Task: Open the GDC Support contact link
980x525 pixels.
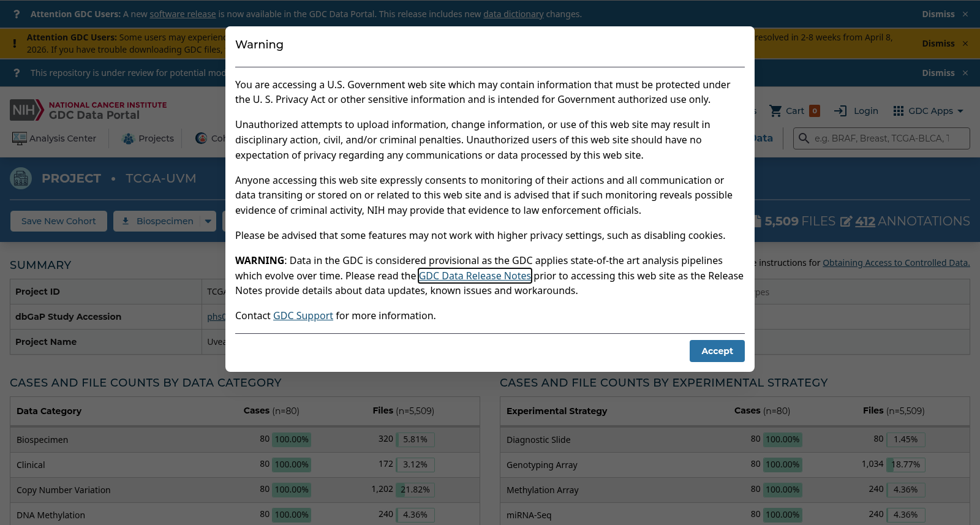Action: click(x=303, y=315)
